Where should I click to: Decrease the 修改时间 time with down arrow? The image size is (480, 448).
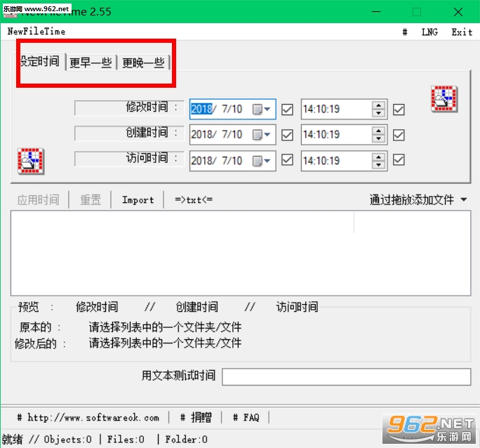[379, 113]
